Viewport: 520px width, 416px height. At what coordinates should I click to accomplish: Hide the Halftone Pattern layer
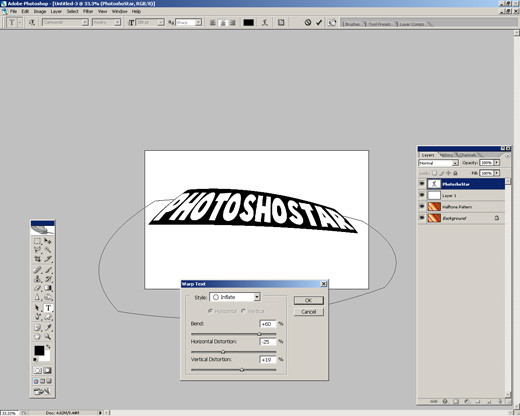pos(422,207)
